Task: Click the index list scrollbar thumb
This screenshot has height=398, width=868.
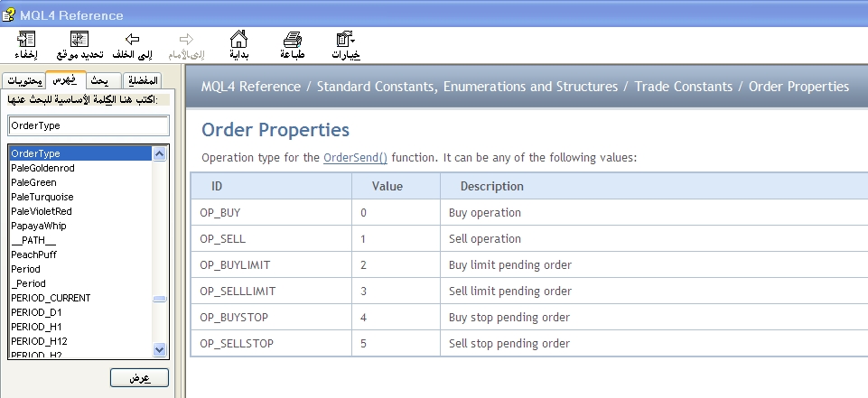Action: coord(160,299)
